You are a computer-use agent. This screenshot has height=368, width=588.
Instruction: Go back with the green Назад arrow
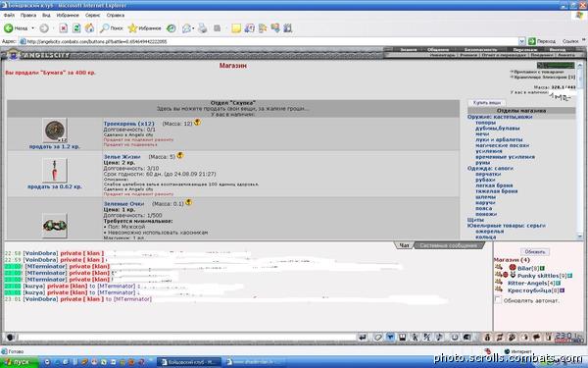tap(16, 28)
